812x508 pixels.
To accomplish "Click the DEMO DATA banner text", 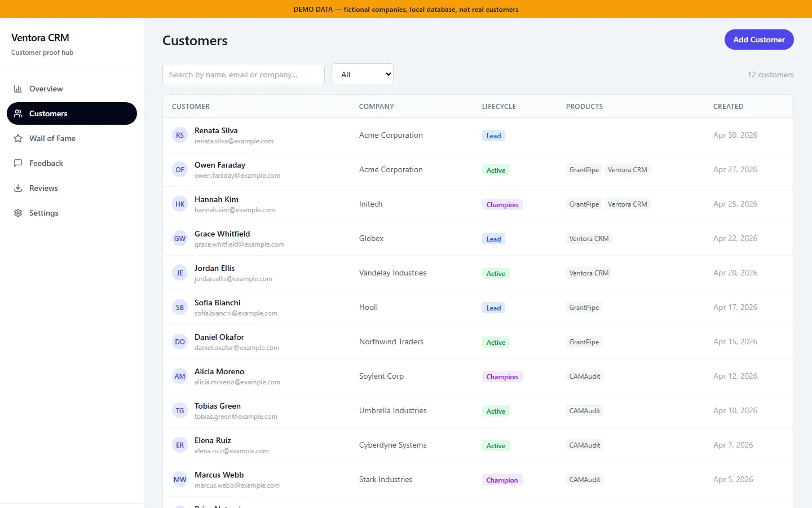I will pos(406,9).
